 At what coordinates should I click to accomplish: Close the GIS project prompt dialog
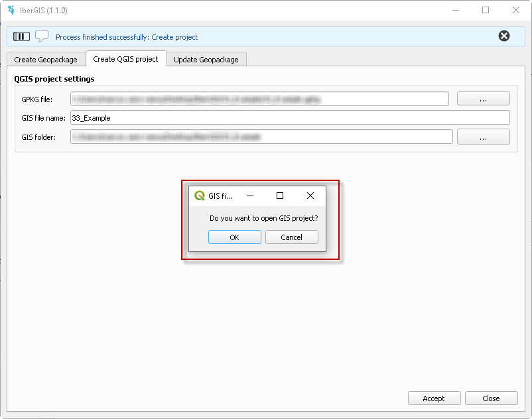pyautogui.click(x=310, y=196)
